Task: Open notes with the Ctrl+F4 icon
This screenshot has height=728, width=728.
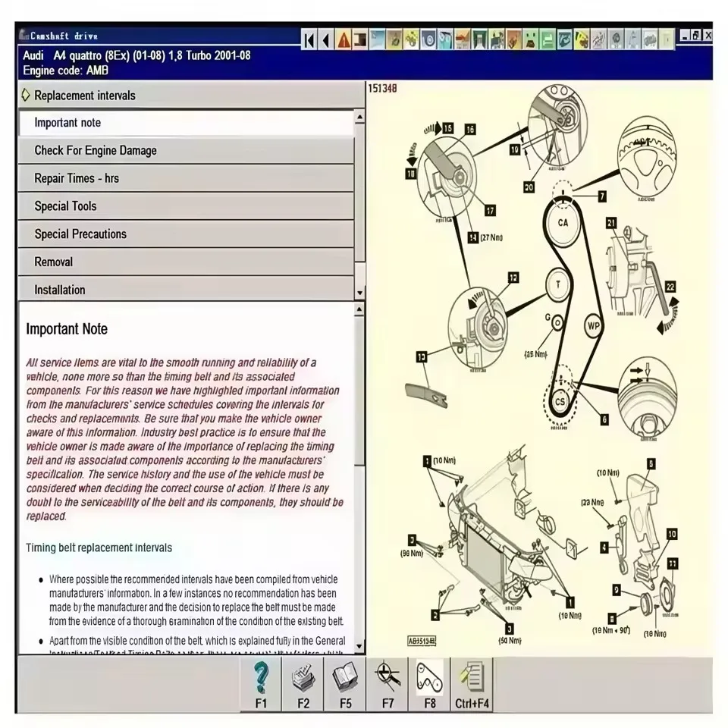Action: 472,684
